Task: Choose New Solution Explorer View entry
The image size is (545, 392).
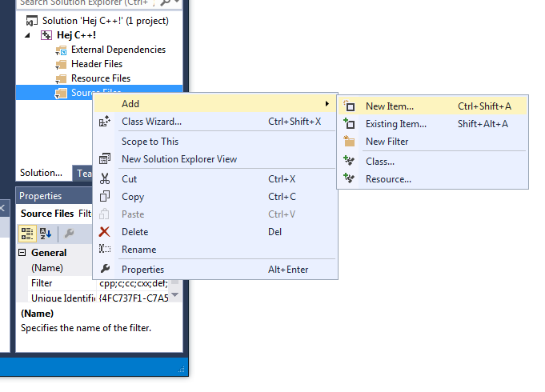Action: tap(215, 159)
